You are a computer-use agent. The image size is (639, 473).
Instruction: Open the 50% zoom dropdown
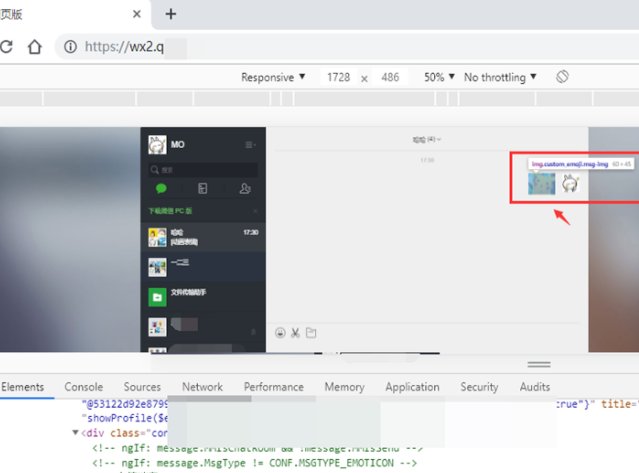[x=439, y=77]
